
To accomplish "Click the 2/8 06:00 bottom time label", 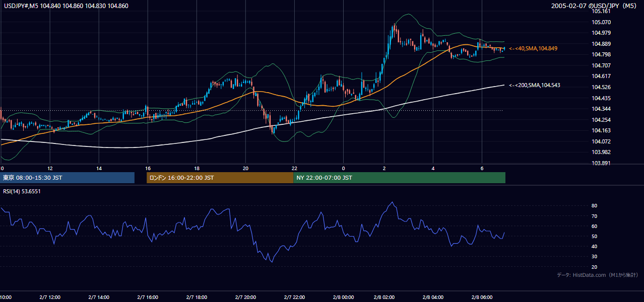I will click(x=482, y=297).
